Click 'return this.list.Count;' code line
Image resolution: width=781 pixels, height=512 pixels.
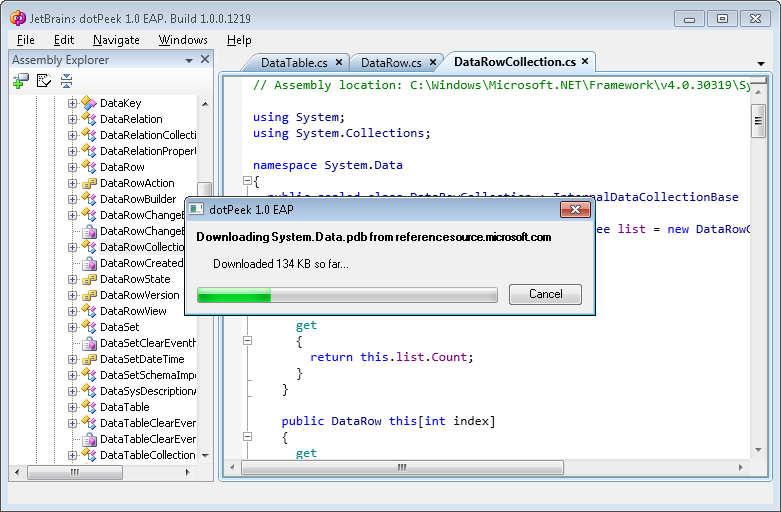[391, 357]
